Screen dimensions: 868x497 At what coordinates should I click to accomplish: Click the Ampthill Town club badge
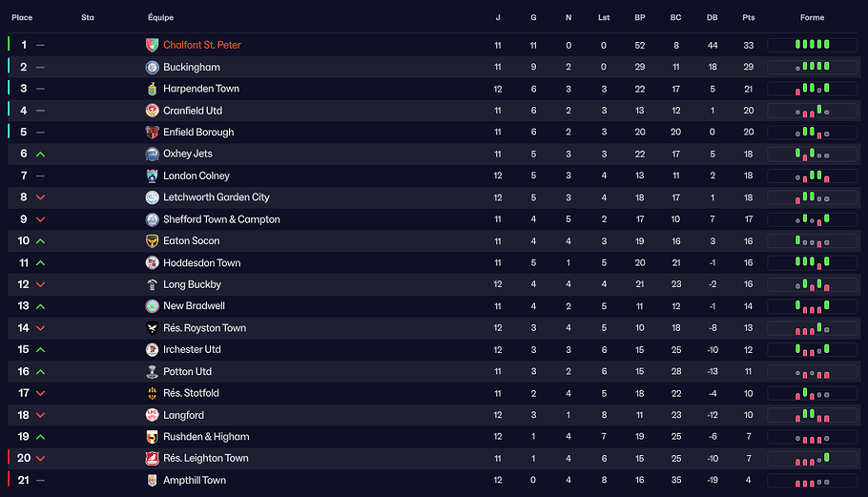(152, 481)
